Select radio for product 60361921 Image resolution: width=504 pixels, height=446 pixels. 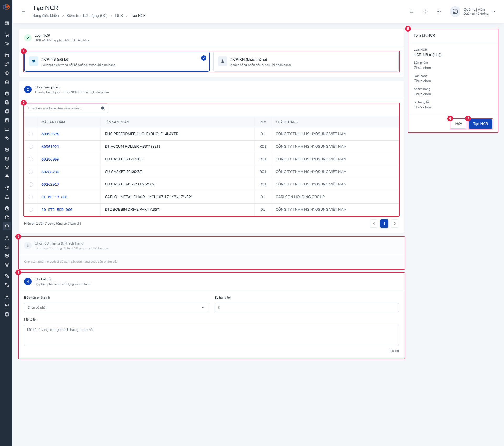(31, 147)
